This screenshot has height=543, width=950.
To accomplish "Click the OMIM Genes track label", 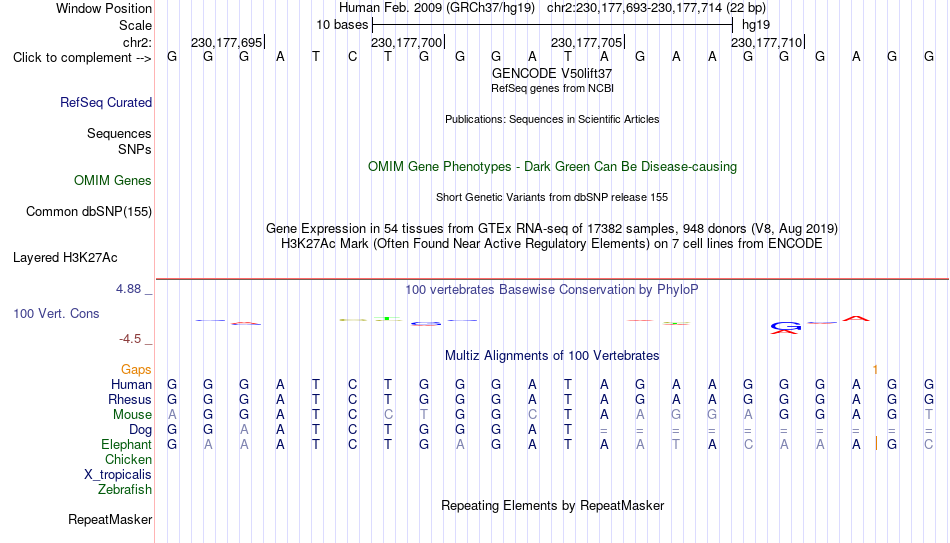I will [x=113, y=181].
